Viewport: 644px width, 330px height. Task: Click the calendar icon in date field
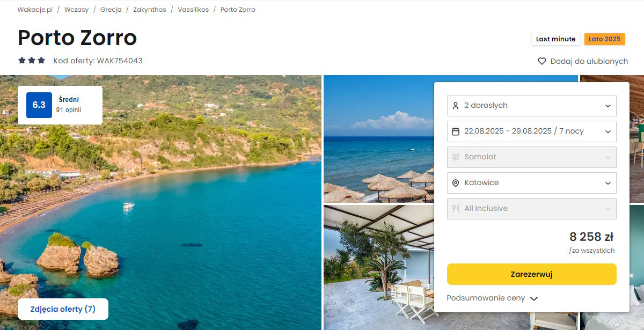click(x=456, y=131)
